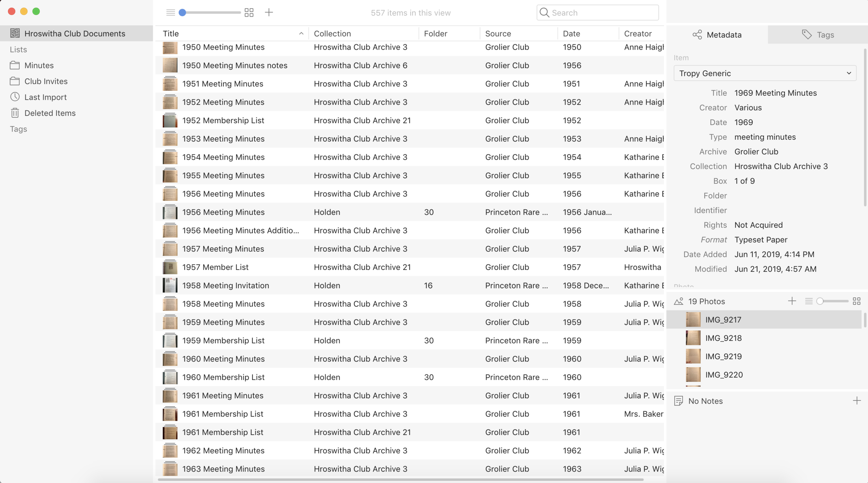This screenshot has height=483, width=868.
Task: Open the Tropy Generic template dropdown
Action: 765,73
